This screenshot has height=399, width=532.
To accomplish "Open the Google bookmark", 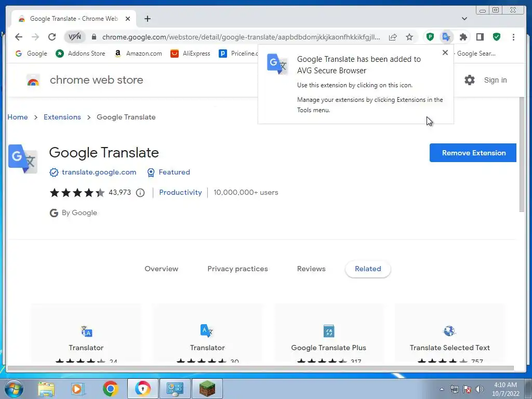I will (31, 54).
